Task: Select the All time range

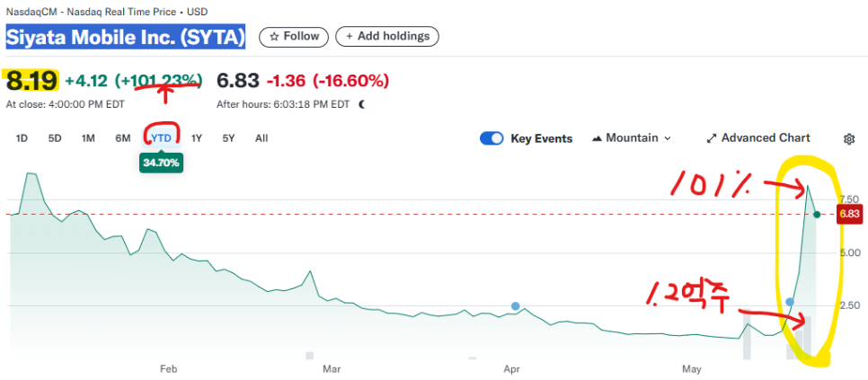Action: (x=261, y=138)
